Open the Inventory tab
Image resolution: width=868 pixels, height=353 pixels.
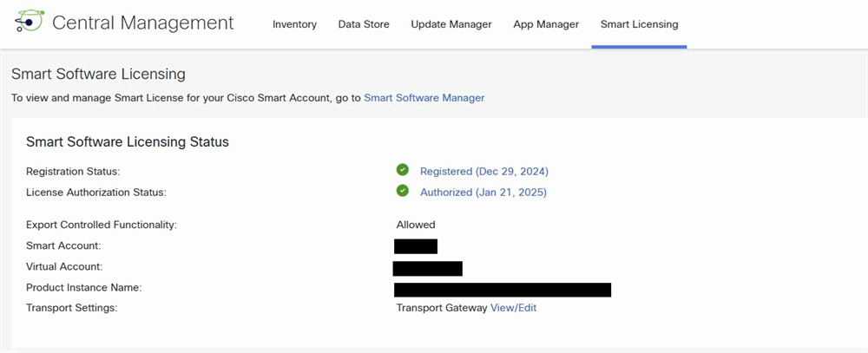[294, 24]
